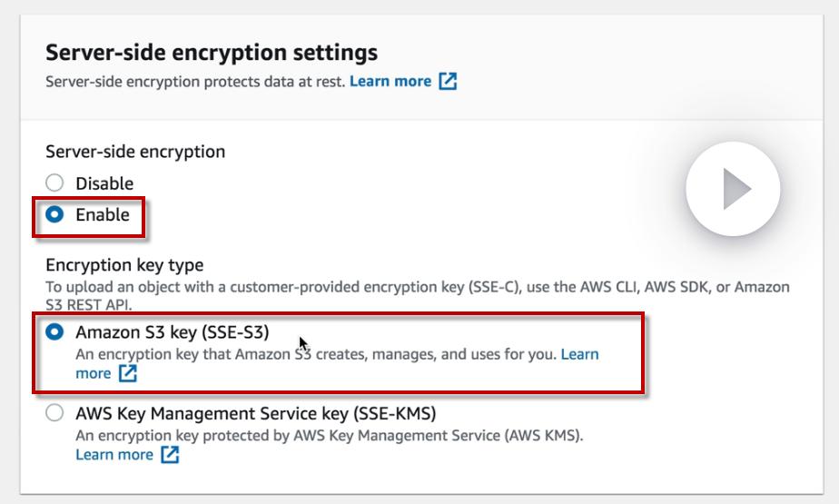Click external link icon under SSE-S3 description
The image size is (839, 504).
click(128, 373)
